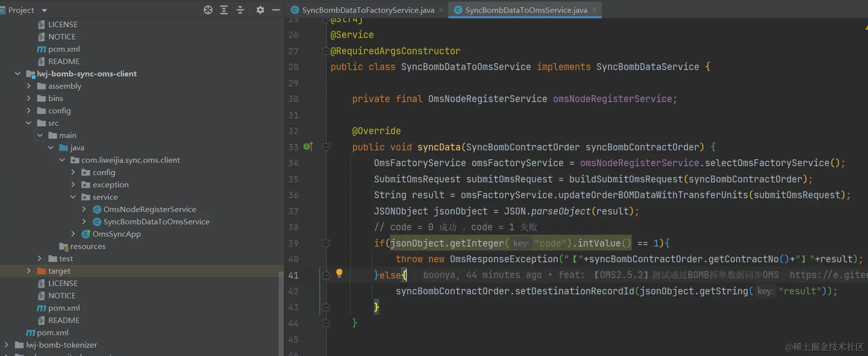
Task: Expand the assembly folder
Action: (x=29, y=86)
